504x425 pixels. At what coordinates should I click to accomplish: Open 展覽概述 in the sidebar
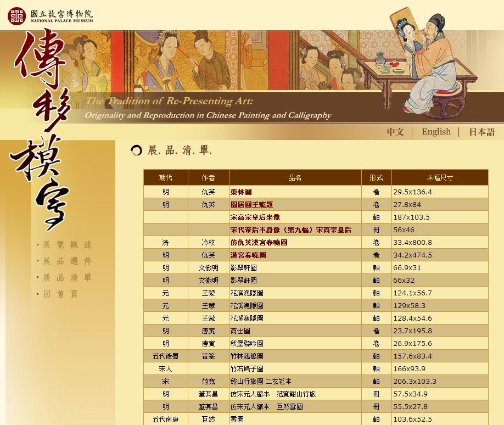(67, 245)
